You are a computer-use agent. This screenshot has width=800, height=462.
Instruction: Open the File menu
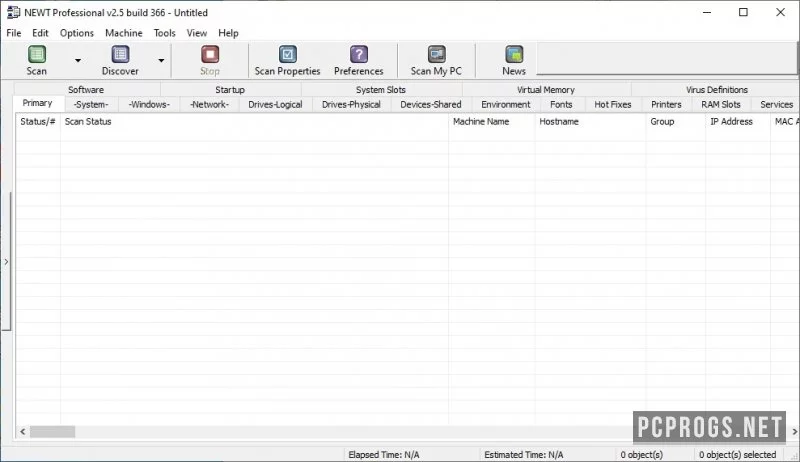[14, 33]
